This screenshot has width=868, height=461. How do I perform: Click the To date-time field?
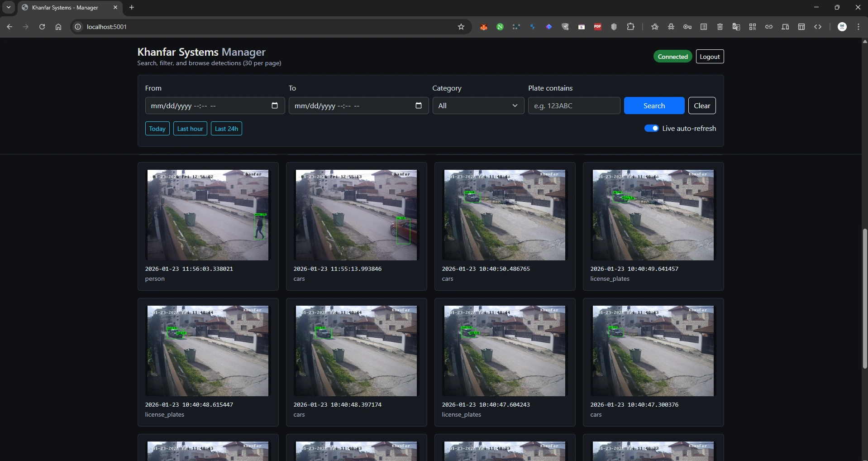tap(358, 106)
